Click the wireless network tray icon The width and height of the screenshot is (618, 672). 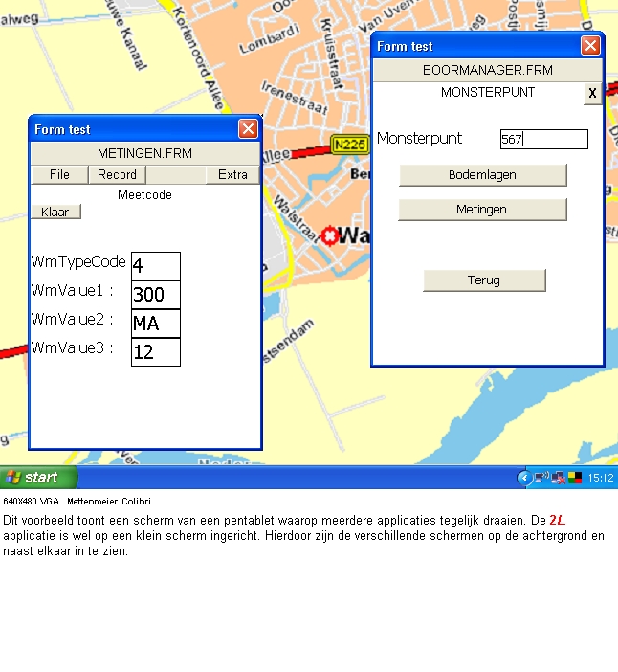click(541, 477)
